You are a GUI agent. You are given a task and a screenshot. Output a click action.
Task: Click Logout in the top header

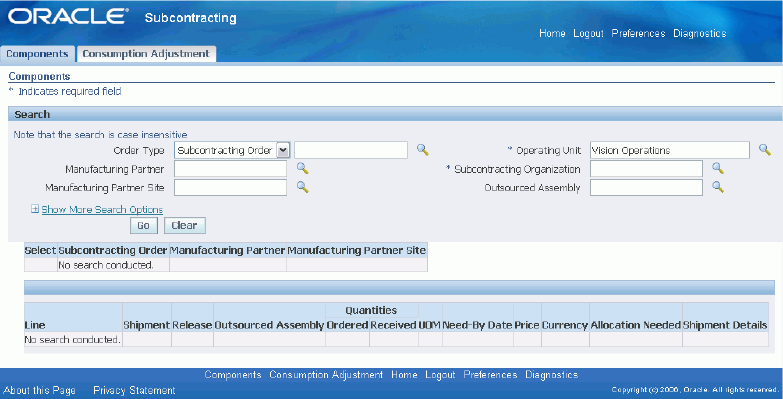tap(588, 33)
